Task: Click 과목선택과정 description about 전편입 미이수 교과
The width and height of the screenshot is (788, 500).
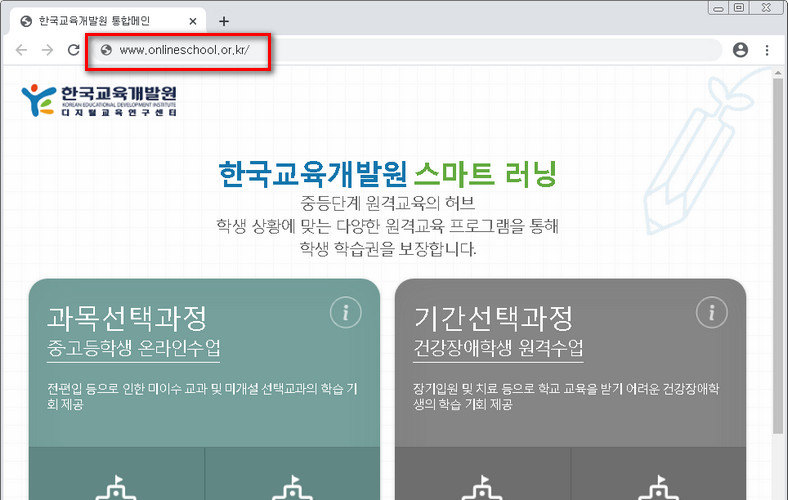Action: [202, 396]
